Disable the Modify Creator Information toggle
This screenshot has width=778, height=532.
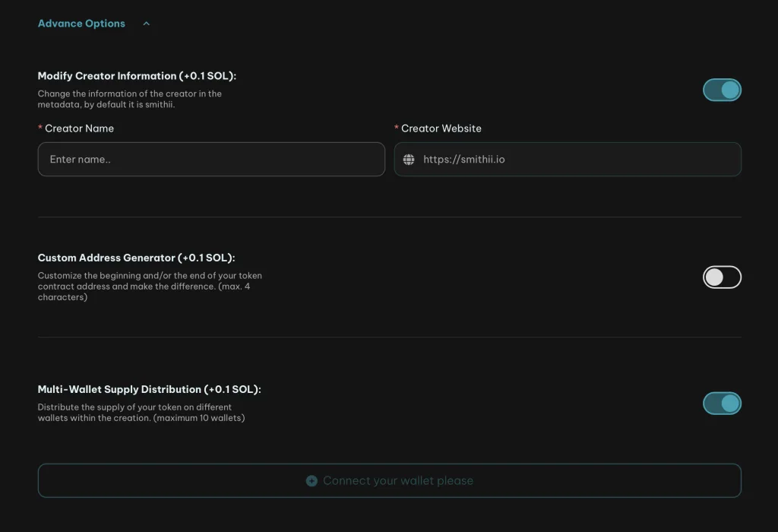point(721,90)
